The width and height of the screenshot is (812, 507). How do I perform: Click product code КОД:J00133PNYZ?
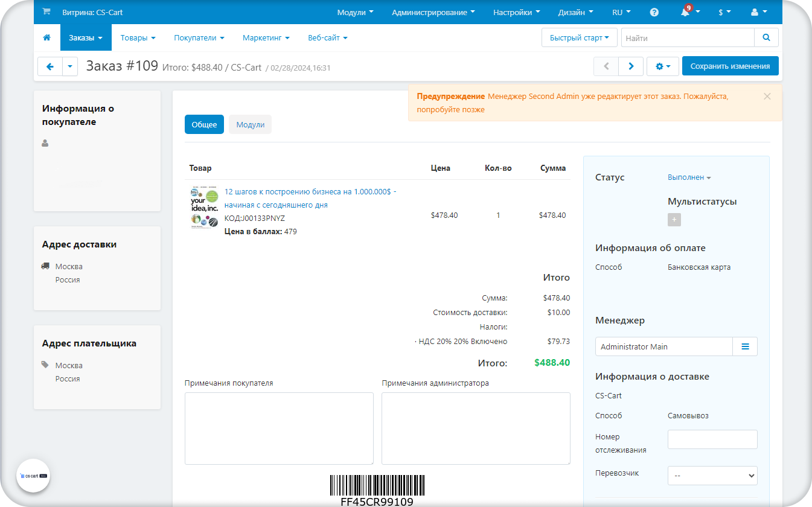click(255, 218)
